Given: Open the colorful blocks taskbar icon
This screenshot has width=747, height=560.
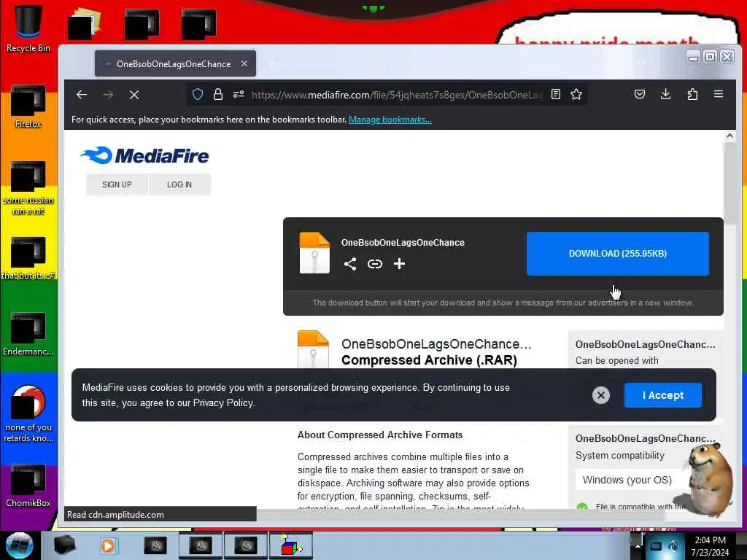Looking at the screenshot, I should 290,545.
